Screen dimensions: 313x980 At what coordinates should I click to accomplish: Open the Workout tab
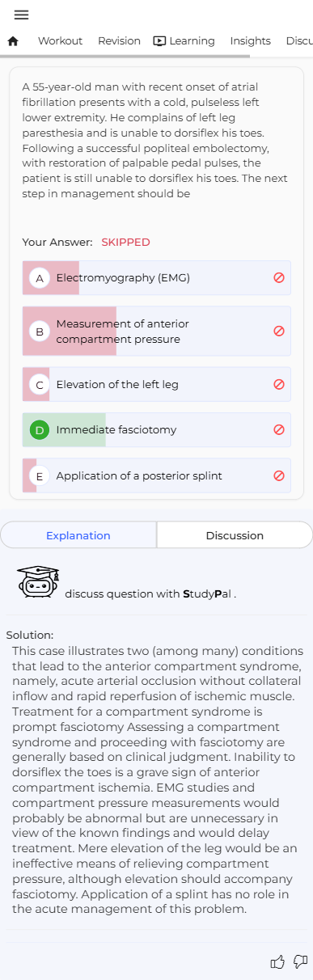tap(61, 41)
